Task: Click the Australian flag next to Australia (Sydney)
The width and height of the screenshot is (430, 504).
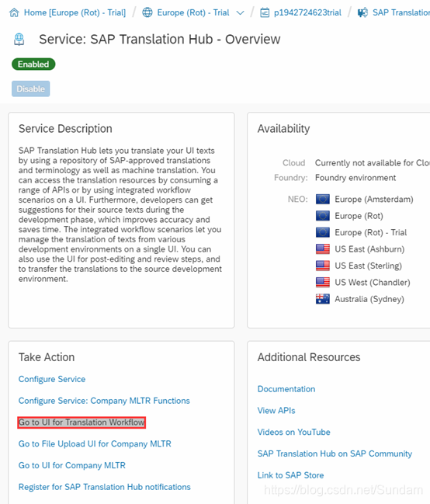Action: (322, 299)
